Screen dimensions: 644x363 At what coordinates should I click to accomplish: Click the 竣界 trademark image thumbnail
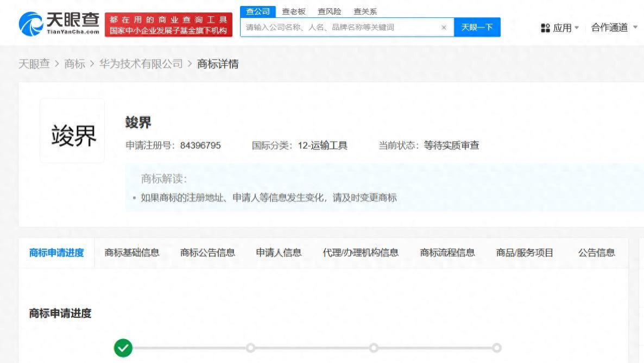click(72, 131)
